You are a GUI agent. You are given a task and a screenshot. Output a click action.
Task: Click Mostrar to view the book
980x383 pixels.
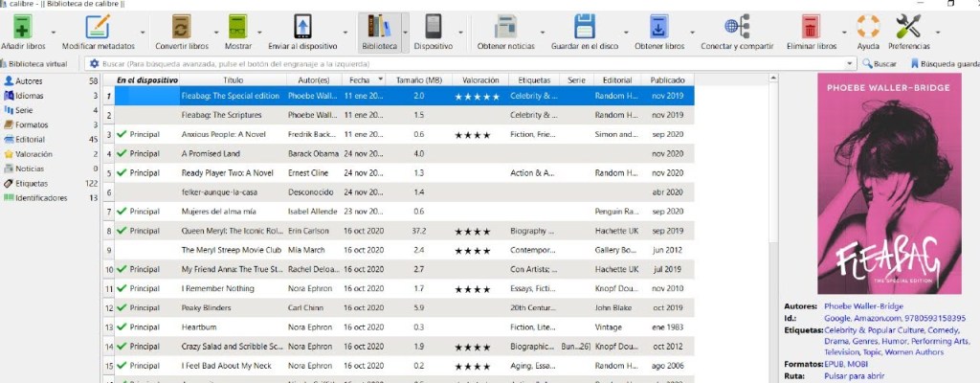point(238,27)
